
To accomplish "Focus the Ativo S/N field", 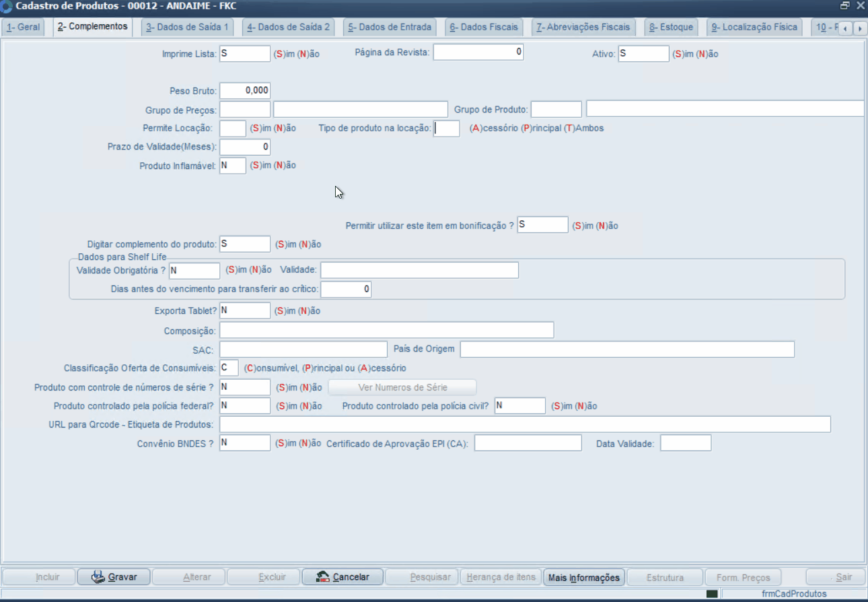I will tap(643, 54).
